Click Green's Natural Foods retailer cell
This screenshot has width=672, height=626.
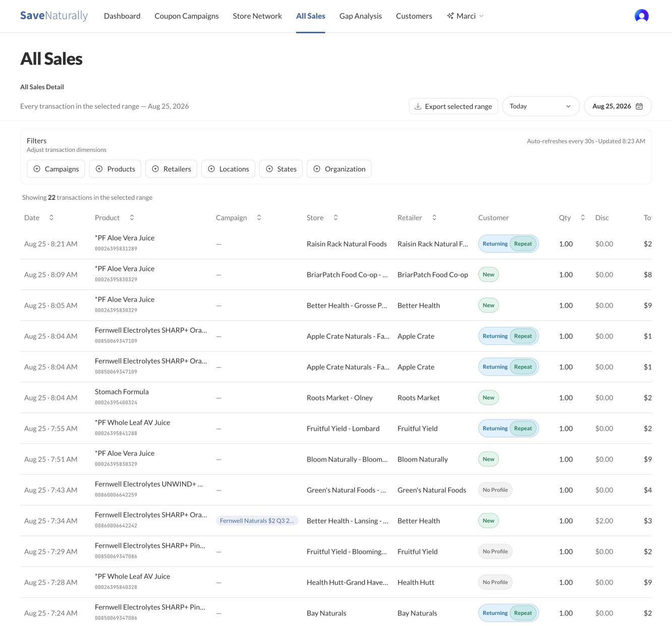point(432,490)
